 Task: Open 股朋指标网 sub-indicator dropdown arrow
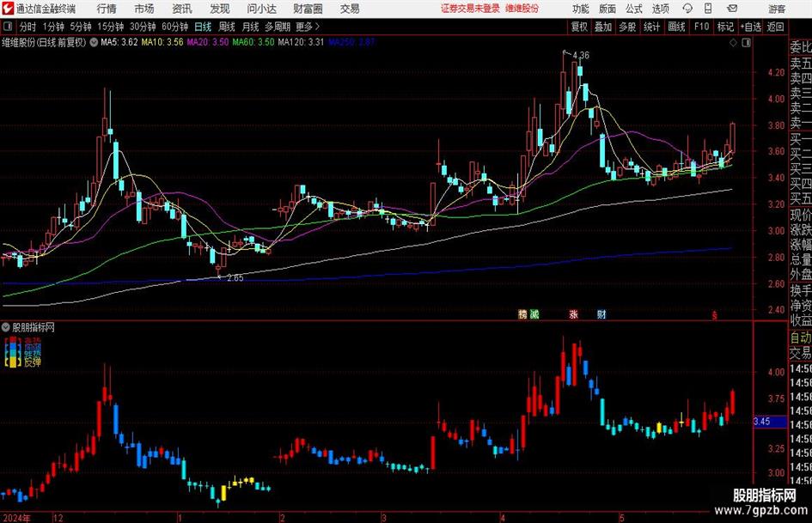click(6, 327)
